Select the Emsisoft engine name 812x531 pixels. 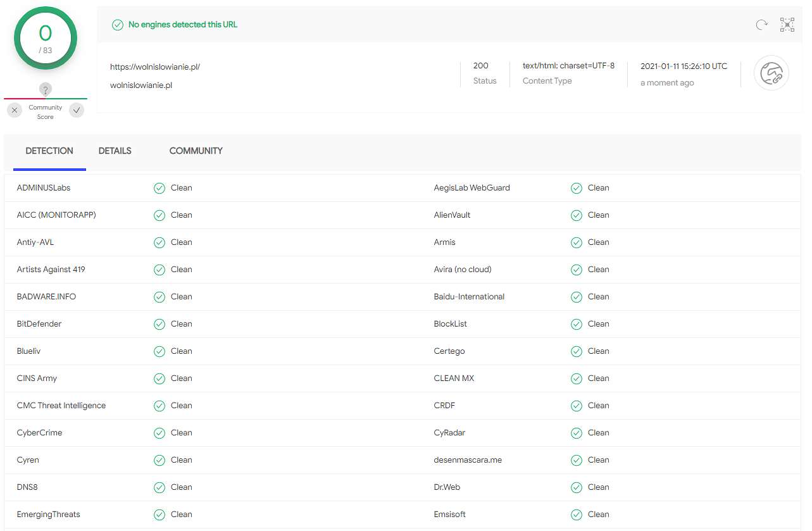tap(450, 515)
